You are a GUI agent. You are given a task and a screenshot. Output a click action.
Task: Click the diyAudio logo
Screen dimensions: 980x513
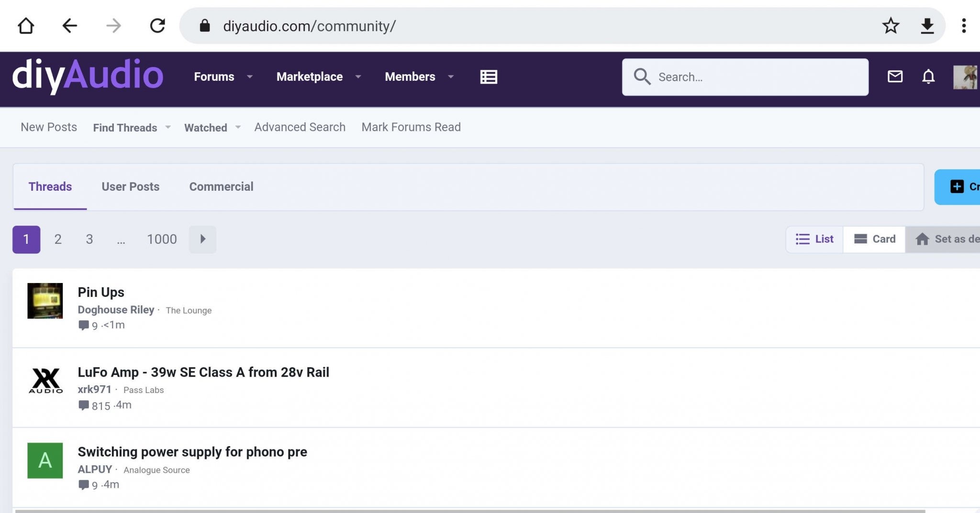pos(88,76)
